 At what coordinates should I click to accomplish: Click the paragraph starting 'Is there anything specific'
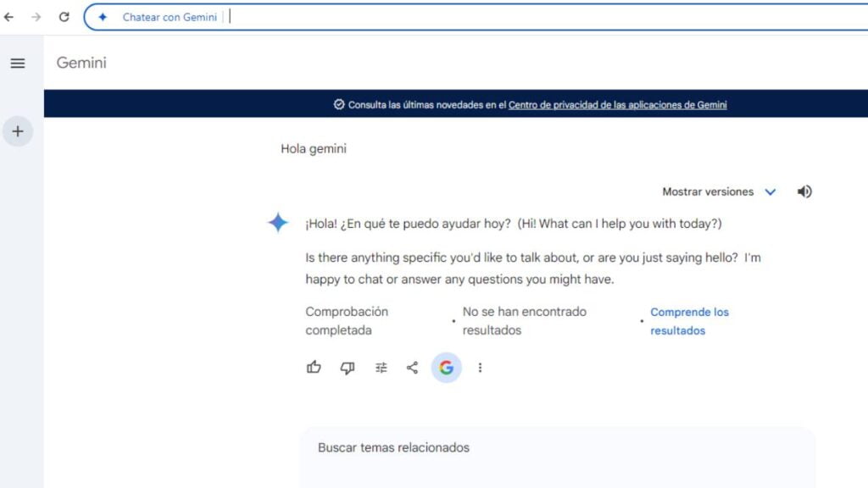click(x=533, y=269)
